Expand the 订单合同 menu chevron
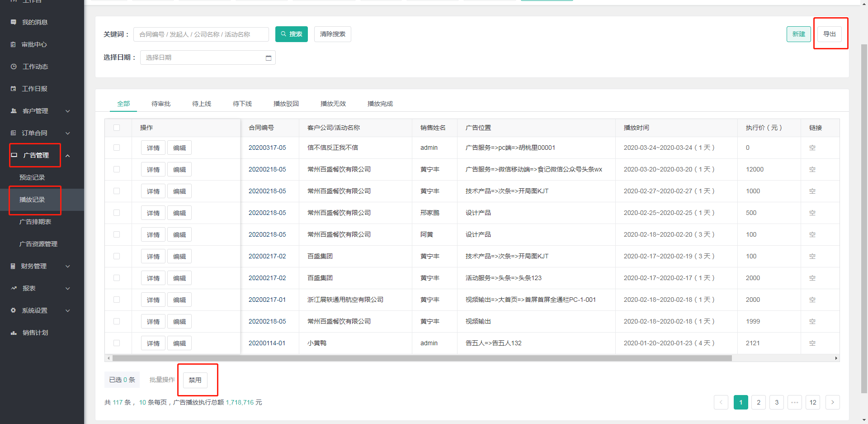This screenshot has width=868, height=424. point(68,133)
